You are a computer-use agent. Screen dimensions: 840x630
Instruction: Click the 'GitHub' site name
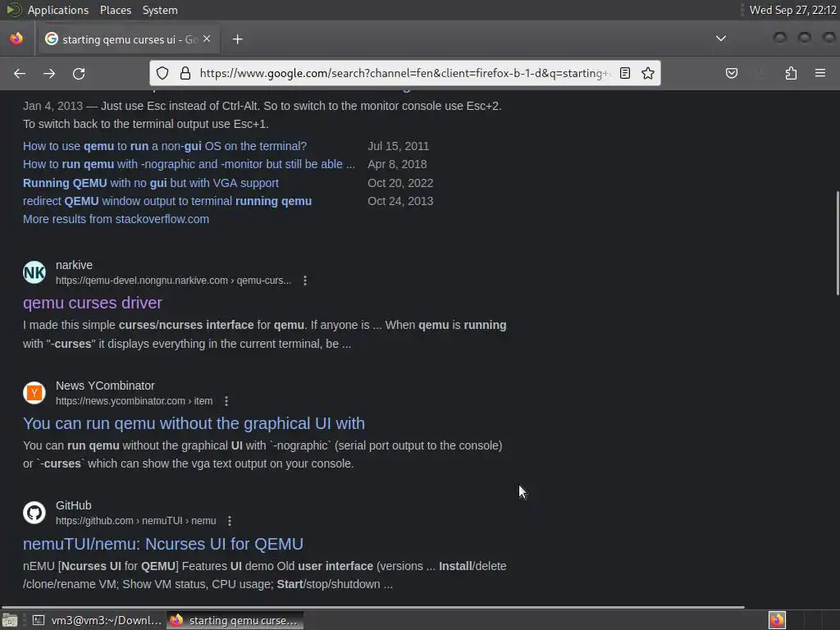pyautogui.click(x=73, y=505)
